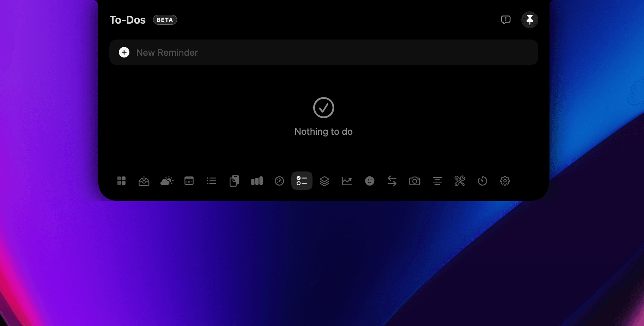Select the To-Dos checklist tab
644x326 pixels.
pos(302,181)
